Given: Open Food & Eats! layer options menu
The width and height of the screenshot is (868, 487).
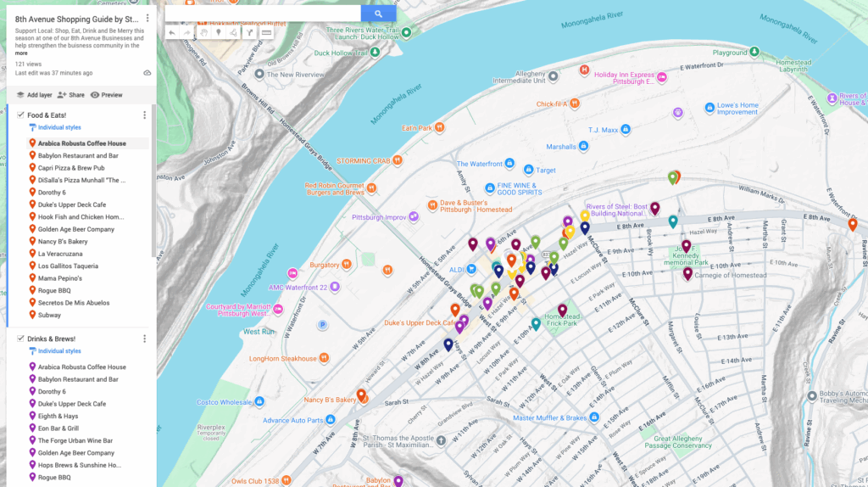Looking at the screenshot, I should (144, 115).
